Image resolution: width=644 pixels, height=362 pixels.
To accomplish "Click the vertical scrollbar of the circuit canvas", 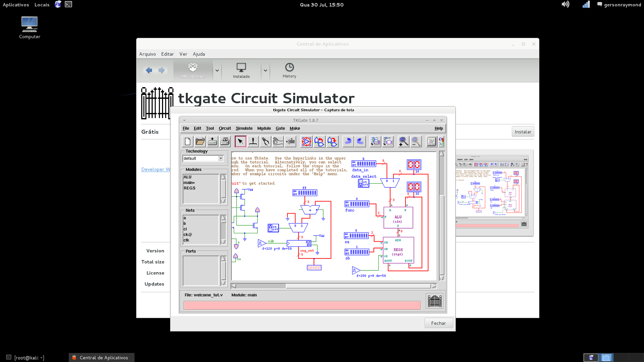I will [442, 216].
